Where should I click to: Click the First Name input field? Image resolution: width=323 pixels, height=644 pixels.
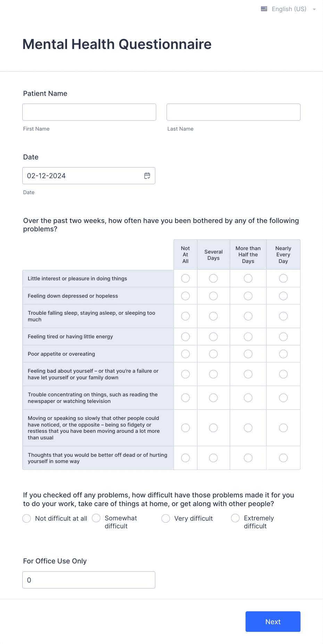pos(89,112)
